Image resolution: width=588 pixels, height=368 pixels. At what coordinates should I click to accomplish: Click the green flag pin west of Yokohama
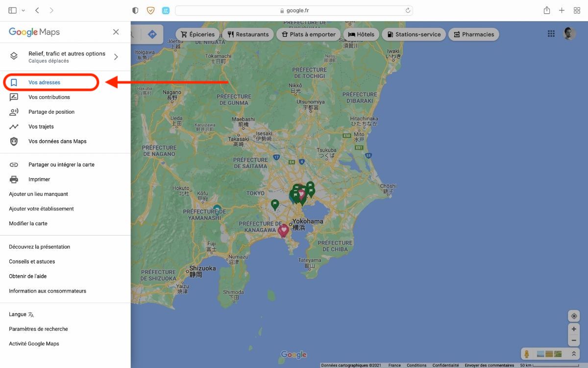tap(275, 205)
